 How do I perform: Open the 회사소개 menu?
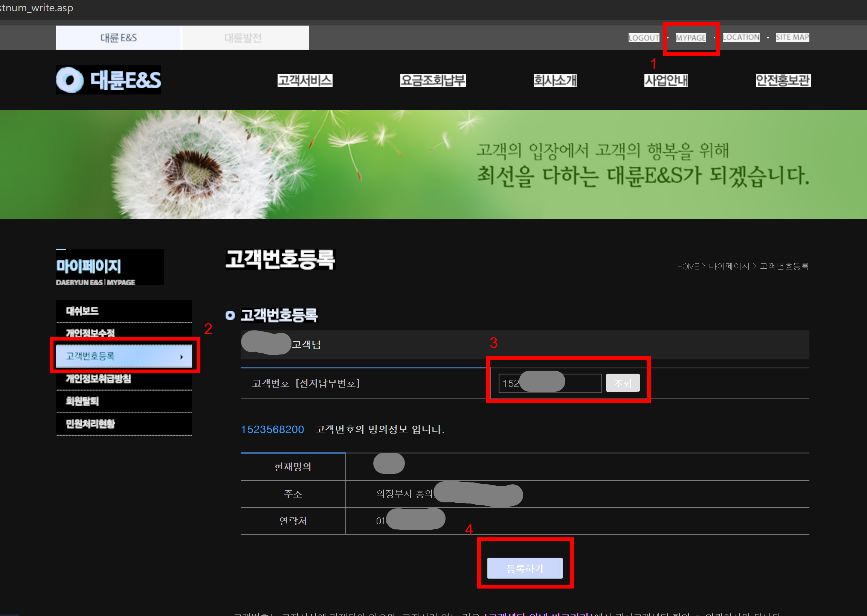(555, 81)
